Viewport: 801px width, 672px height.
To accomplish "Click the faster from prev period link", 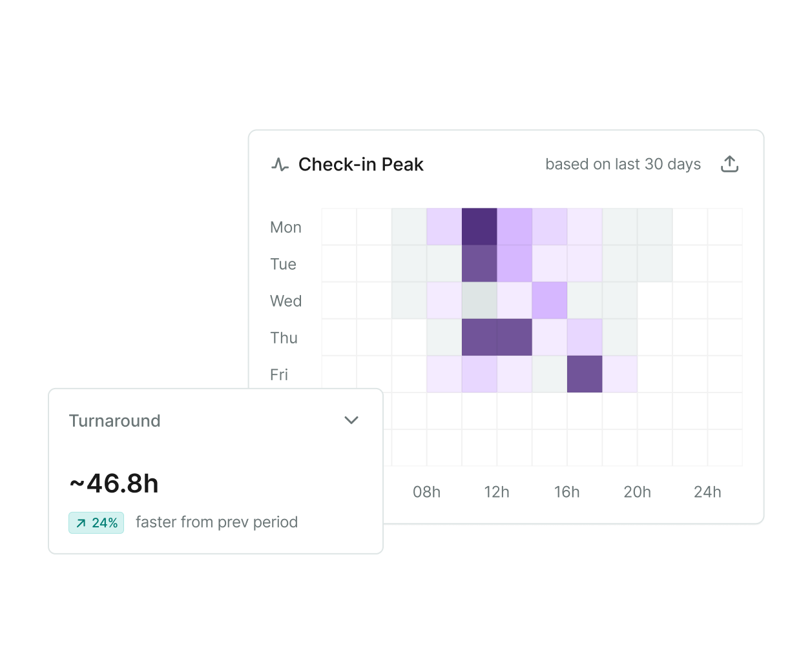I will coord(216,522).
